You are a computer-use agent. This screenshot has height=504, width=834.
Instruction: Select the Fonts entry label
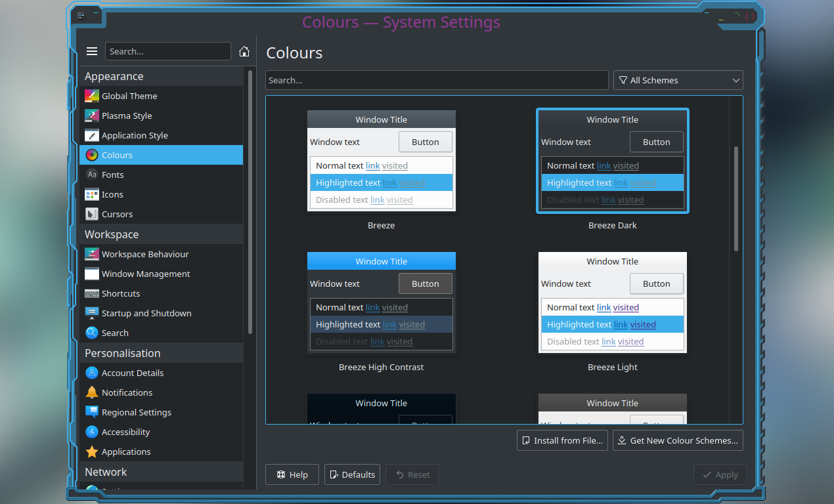click(x=113, y=175)
